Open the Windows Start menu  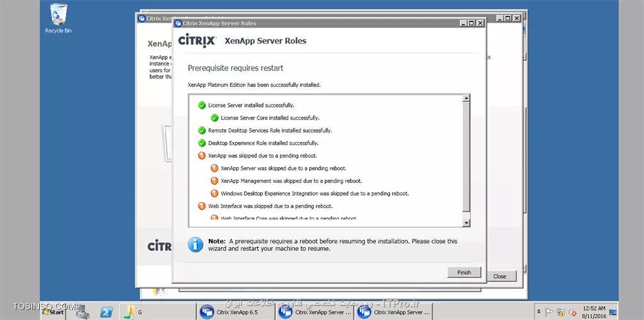coord(53,312)
